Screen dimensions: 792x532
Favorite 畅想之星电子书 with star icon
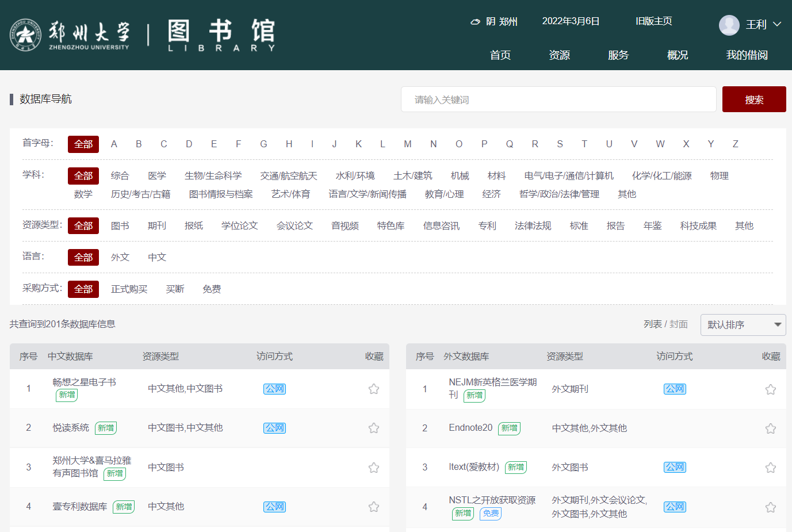pyautogui.click(x=374, y=389)
